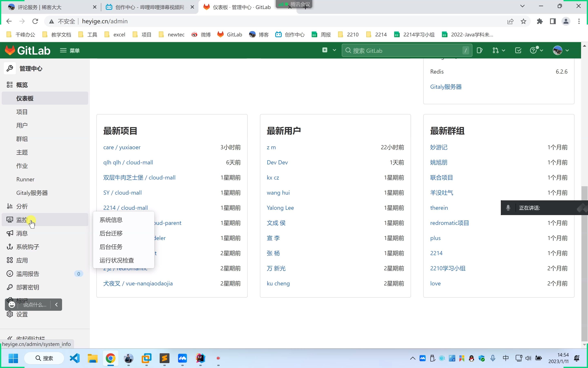Viewport: 588px width, 368px height.
Task: Click the 部署密钥 key icon
Action: 10,287
